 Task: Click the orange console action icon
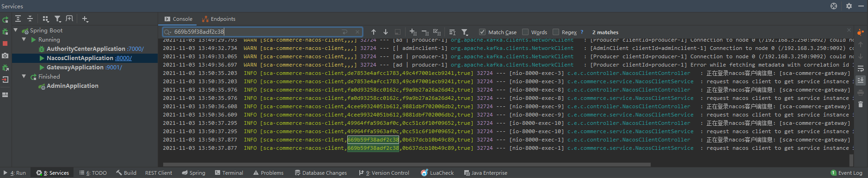pos(861,32)
